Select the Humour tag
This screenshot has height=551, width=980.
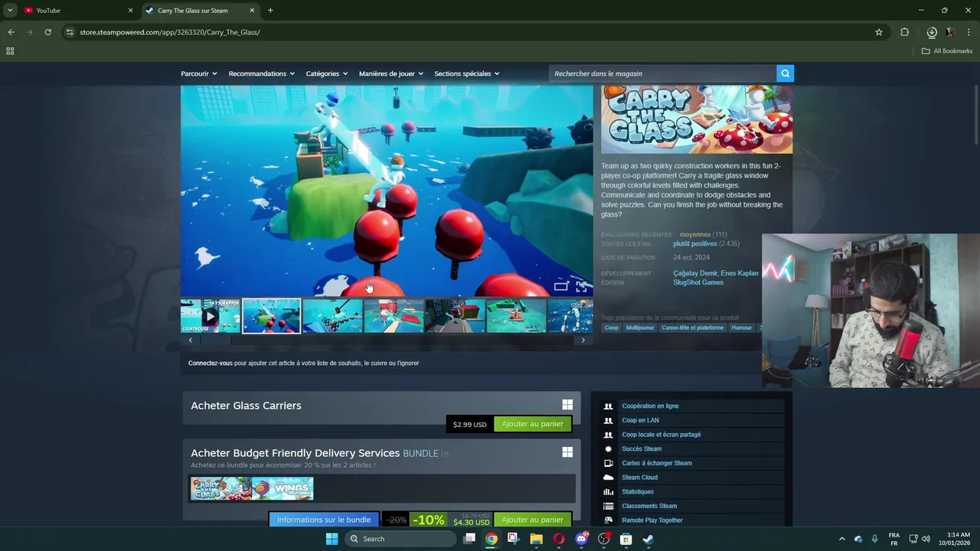pyautogui.click(x=741, y=328)
